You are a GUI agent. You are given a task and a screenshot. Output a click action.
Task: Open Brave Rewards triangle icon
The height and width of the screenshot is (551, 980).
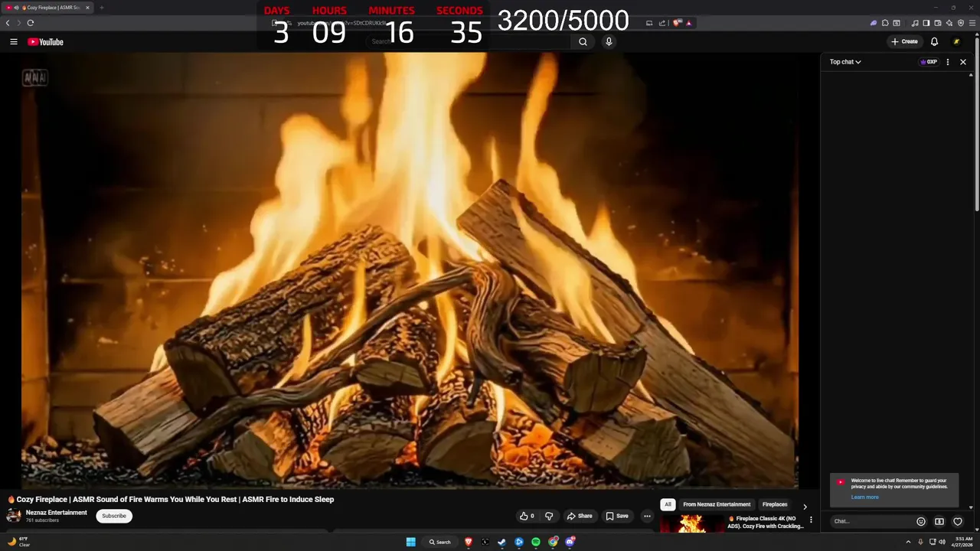tap(689, 23)
